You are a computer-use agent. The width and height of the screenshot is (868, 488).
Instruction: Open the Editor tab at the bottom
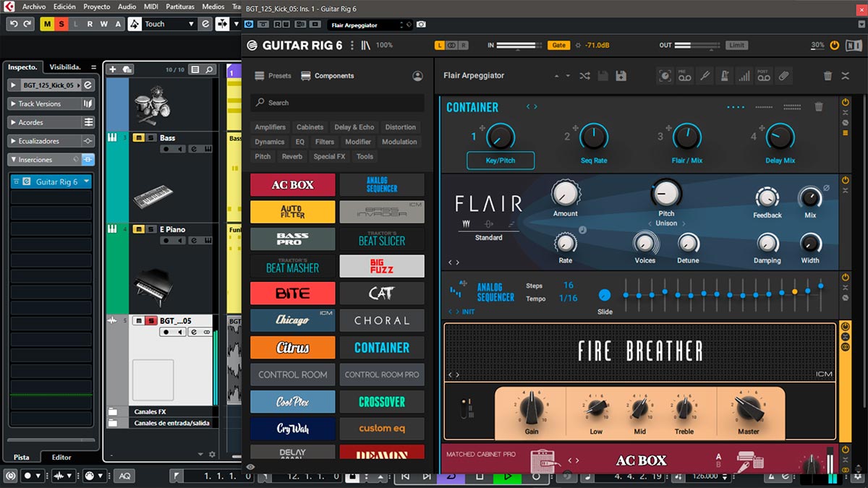pyautogui.click(x=61, y=457)
